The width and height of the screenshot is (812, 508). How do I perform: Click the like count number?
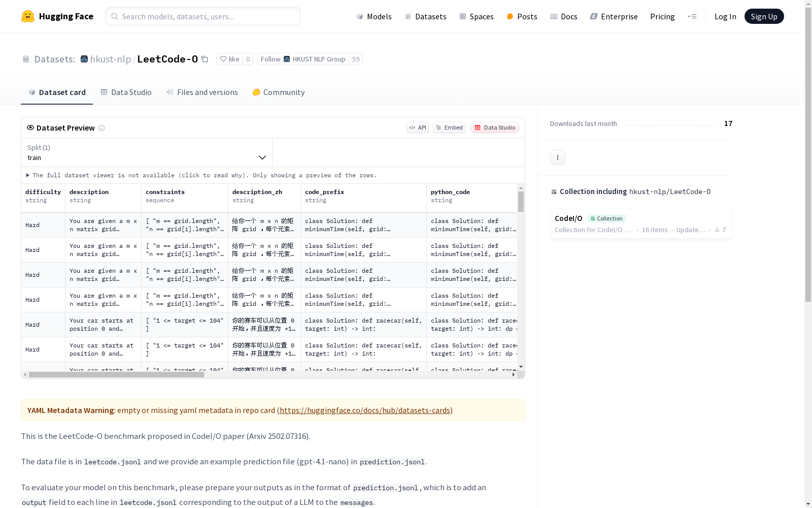[248, 59]
